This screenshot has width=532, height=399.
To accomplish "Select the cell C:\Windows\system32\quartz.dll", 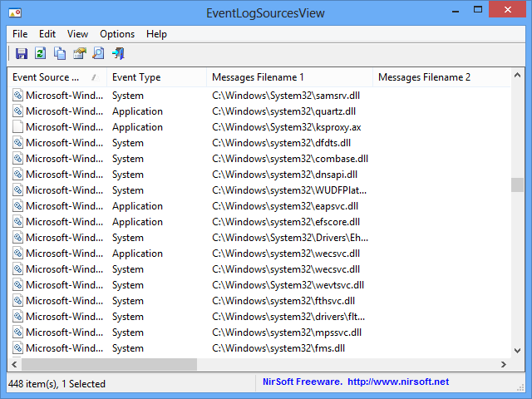I will pos(284,111).
